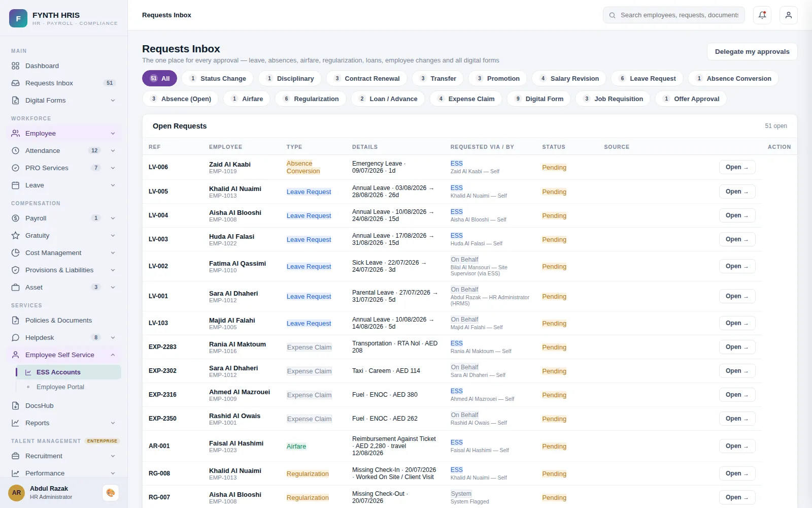Select the Expense Claim filter chip
The image size is (812, 508).
[466, 99]
